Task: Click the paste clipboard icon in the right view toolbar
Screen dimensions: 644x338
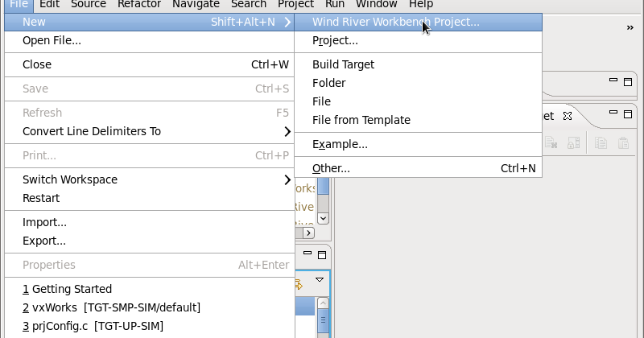Action: coord(623,142)
